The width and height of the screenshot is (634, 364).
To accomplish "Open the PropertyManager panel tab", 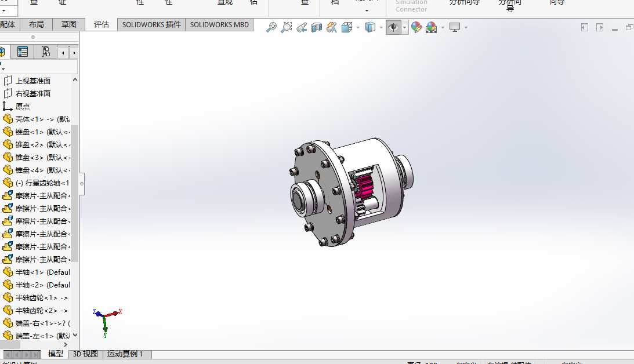I will (x=23, y=52).
